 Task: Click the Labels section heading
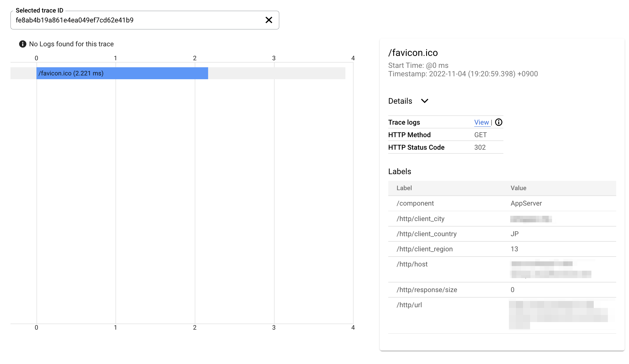399,172
